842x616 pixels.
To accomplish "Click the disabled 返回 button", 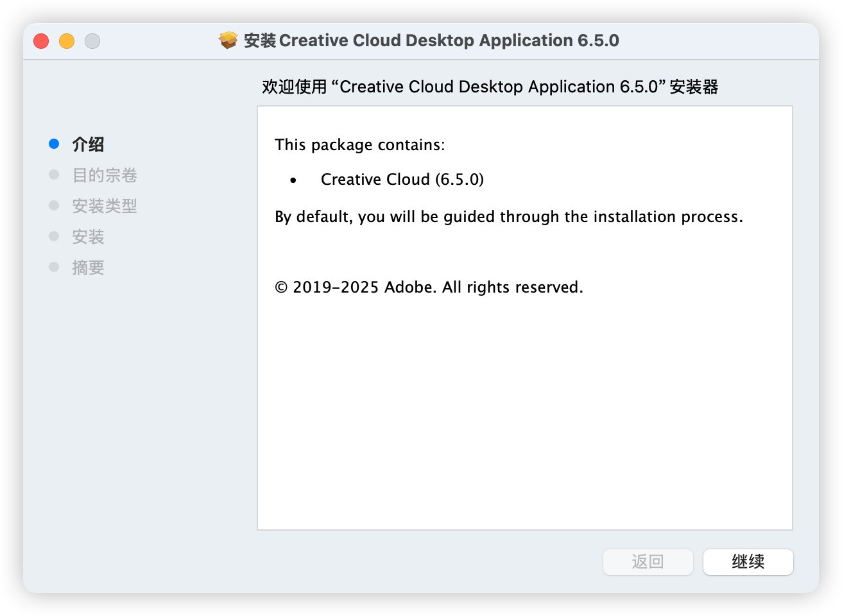I will 648,562.
